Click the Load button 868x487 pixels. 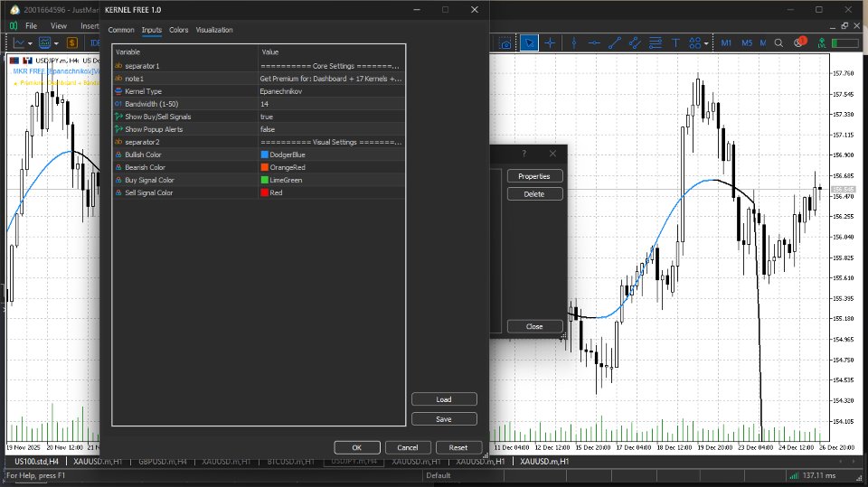pos(444,399)
